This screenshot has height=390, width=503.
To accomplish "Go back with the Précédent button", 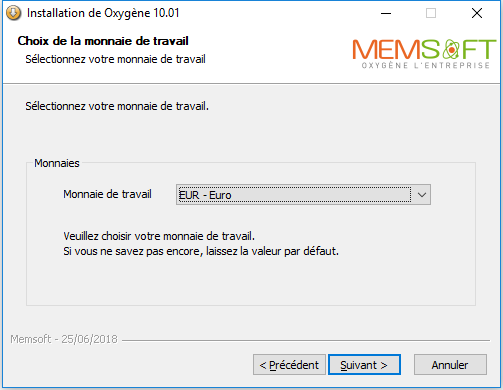I will tap(289, 365).
